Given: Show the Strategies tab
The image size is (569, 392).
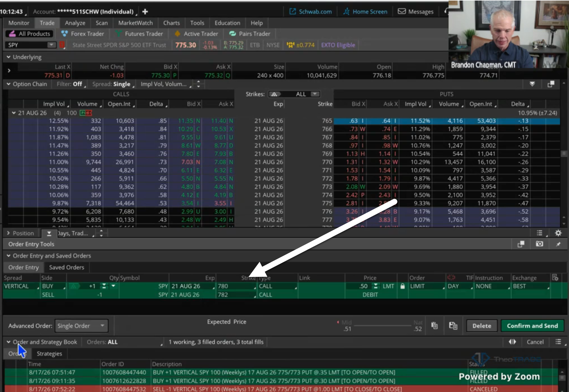Looking at the screenshot, I should point(49,353).
